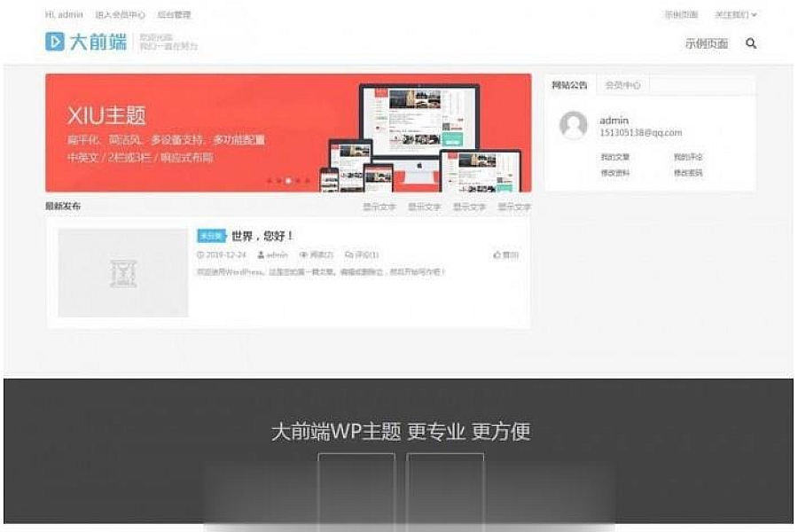Click the sidebar email ending @qq.com

pos(641,133)
